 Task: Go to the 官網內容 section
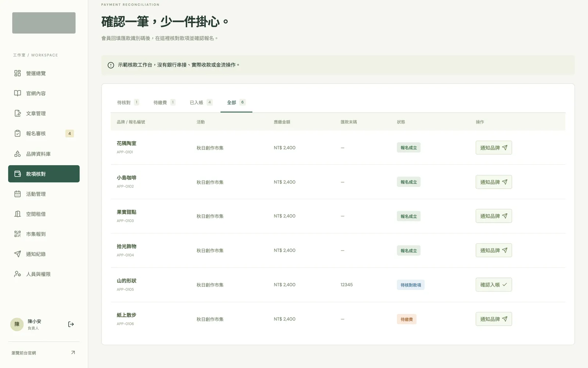pyautogui.click(x=44, y=93)
